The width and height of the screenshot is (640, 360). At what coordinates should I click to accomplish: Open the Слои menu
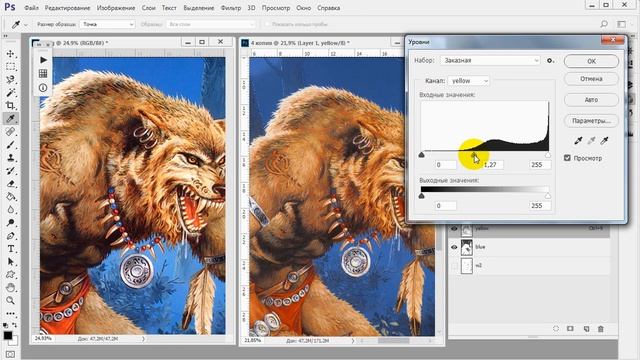click(149, 8)
